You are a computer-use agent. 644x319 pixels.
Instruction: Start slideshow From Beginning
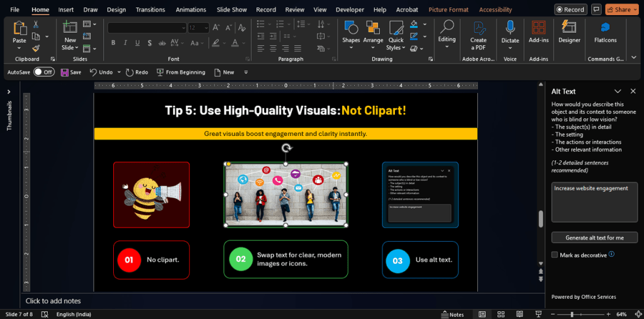coord(180,72)
